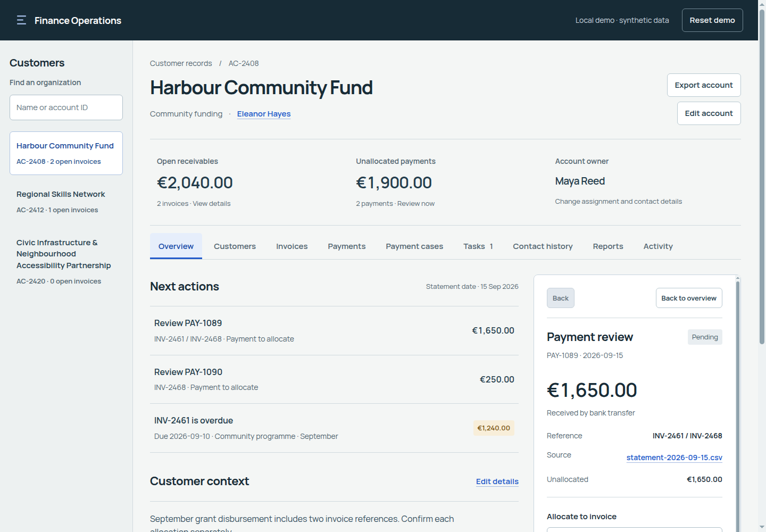Viewport: 766px width, 532px height.
Task: Select Harbour Community Fund in customer list
Action: [66, 153]
